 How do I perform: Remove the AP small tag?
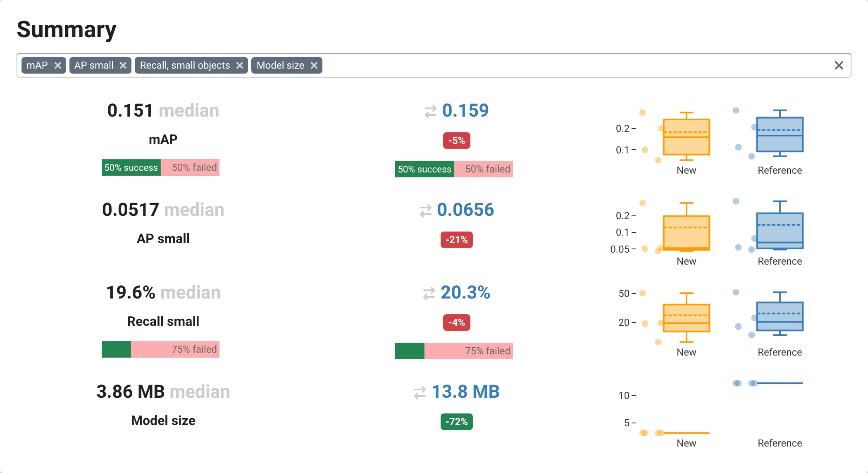(123, 65)
